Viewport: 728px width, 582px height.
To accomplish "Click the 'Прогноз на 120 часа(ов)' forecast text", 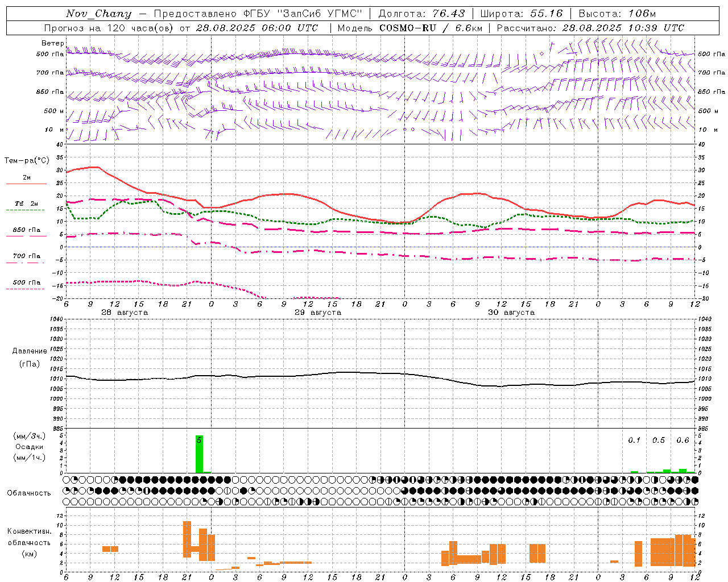I will pyautogui.click(x=109, y=28).
